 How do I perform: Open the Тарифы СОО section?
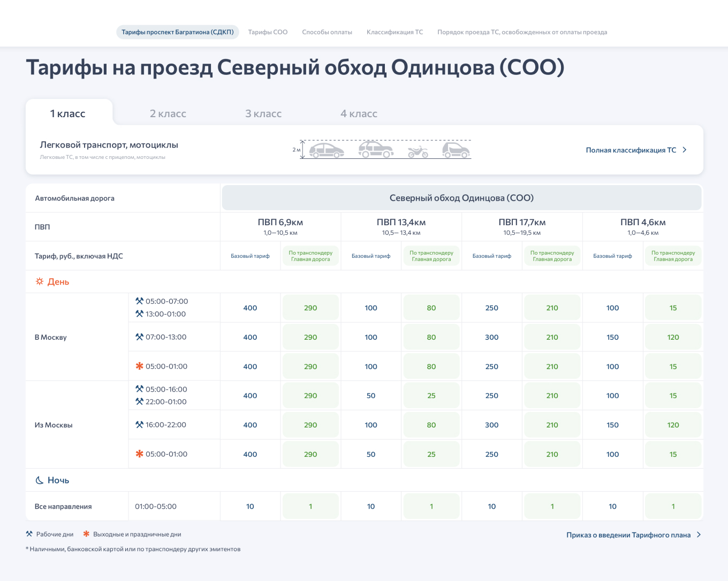click(x=267, y=32)
